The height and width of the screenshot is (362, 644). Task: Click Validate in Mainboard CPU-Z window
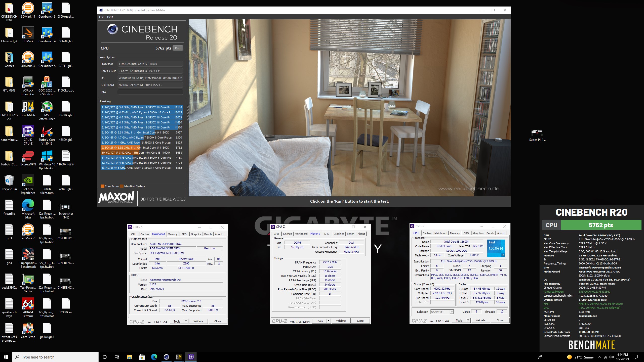click(x=198, y=321)
